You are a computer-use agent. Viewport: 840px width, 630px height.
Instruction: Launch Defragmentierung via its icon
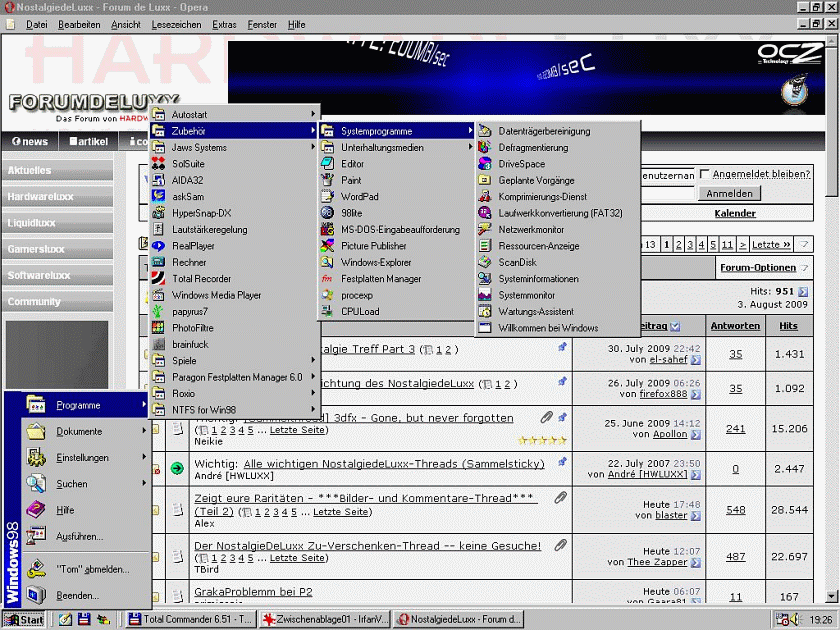pyautogui.click(x=485, y=147)
